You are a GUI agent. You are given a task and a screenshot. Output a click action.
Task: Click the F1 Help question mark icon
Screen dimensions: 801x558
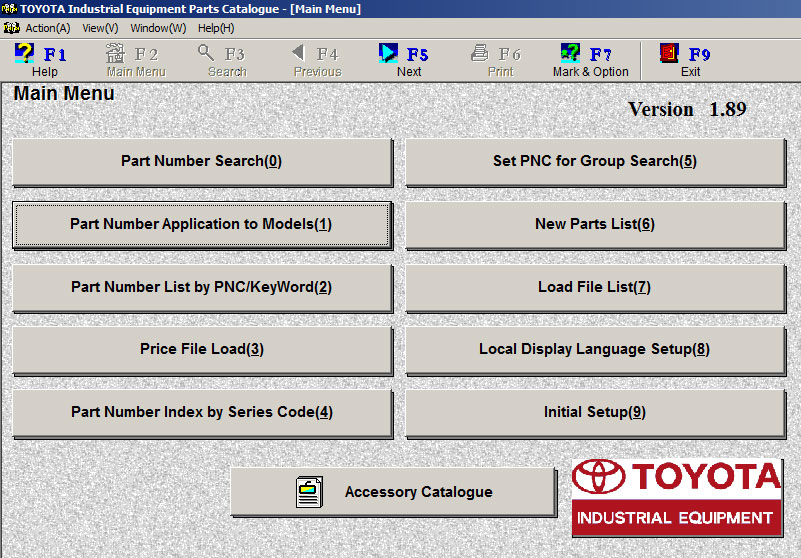pos(24,53)
